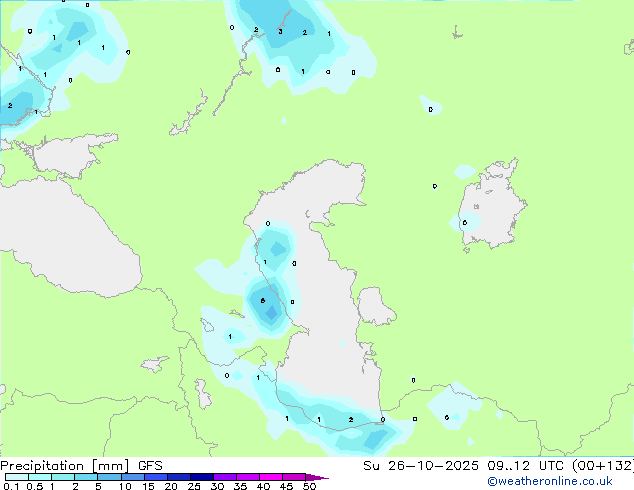Click the '0.1' legend scale label
The image size is (634, 490).
click(11, 486)
